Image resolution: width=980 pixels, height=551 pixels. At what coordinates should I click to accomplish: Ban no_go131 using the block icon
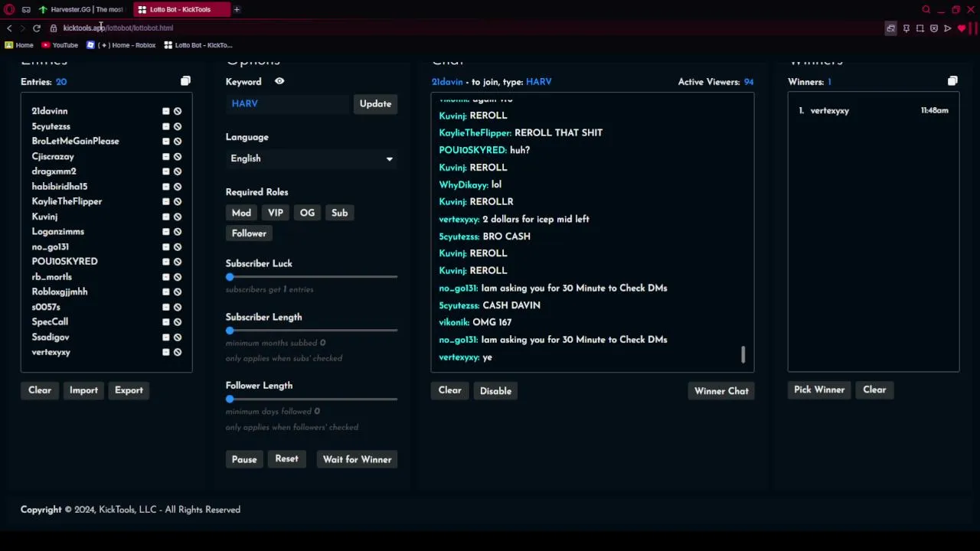click(x=178, y=246)
